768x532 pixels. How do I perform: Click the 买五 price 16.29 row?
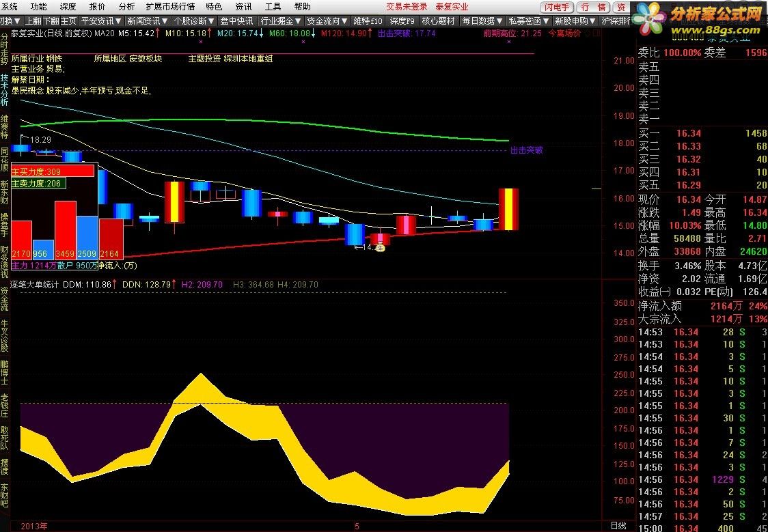point(702,185)
